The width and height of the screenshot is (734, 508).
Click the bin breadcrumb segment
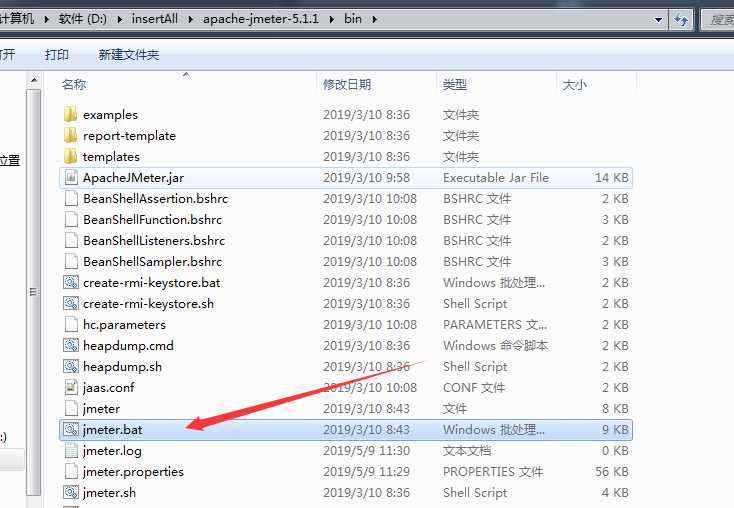(x=353, y=19)
